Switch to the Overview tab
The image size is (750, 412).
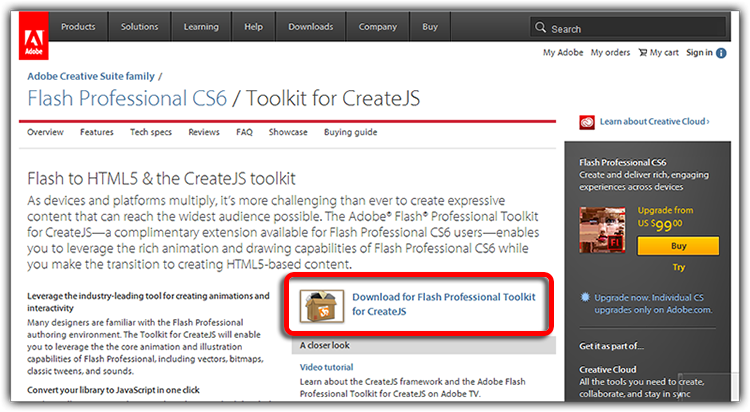click(45, 132)
